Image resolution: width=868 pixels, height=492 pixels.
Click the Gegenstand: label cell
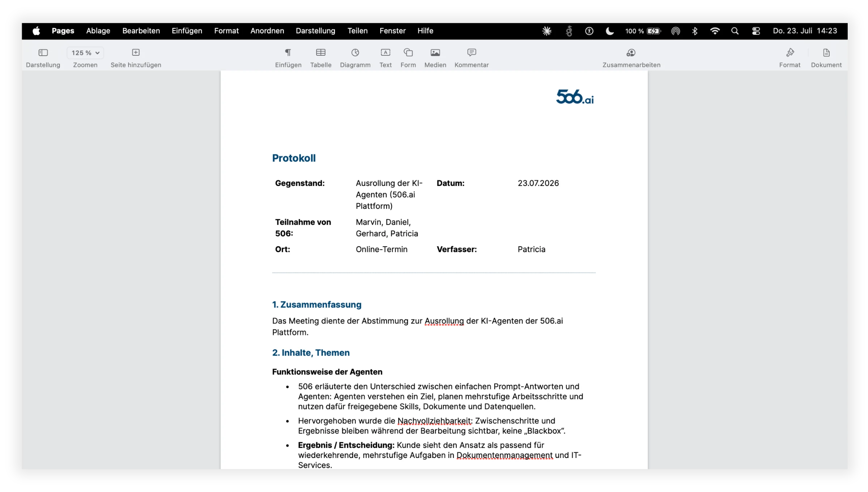click(x=300, y=183)
